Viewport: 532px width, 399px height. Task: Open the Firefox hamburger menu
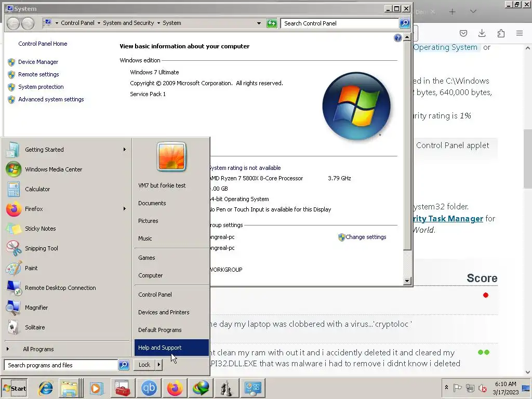520,33
